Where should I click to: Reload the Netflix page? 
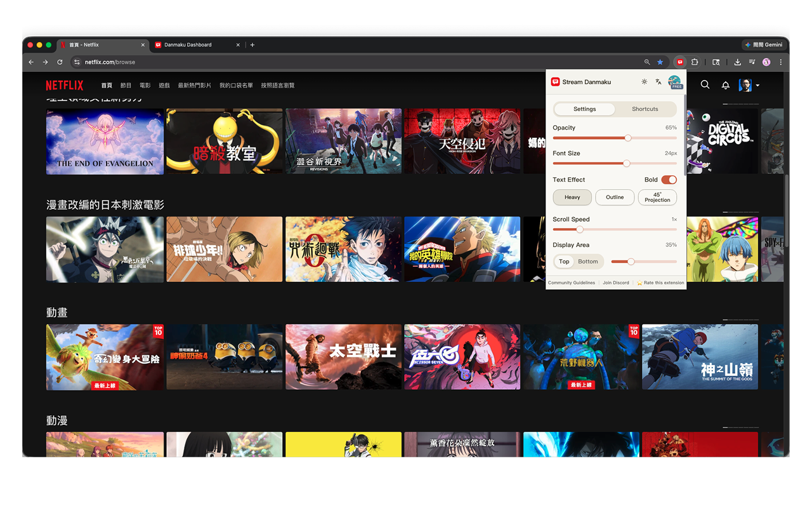click(60, 62)
